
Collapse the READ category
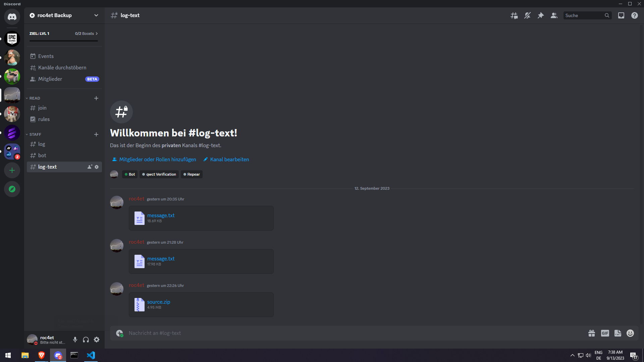pyautogui.click(x=35, y=98)
